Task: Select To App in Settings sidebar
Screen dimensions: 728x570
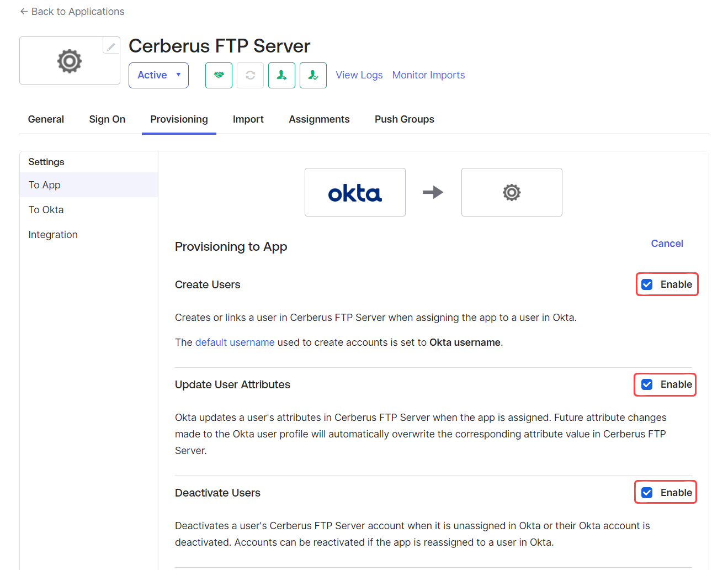Action: coord(89,185)
